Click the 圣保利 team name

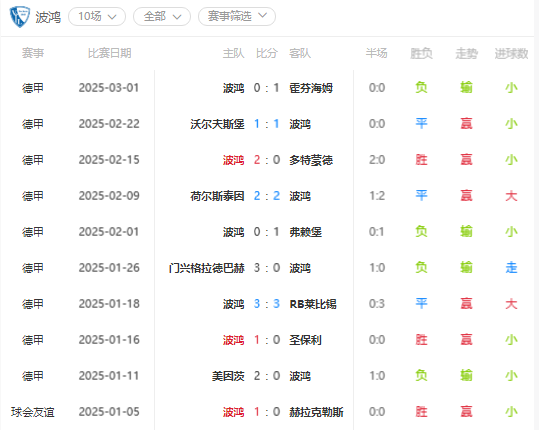click(x=305, y=340)
